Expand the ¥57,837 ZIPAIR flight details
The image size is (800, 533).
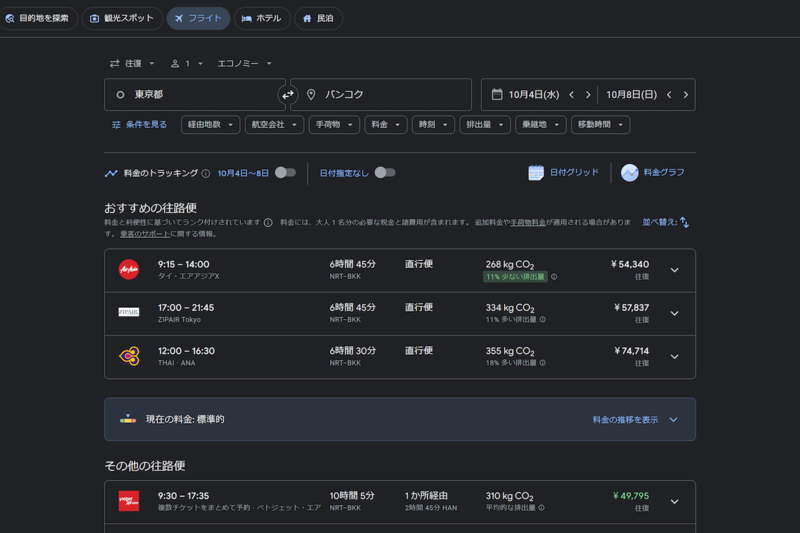coord(674,314)
